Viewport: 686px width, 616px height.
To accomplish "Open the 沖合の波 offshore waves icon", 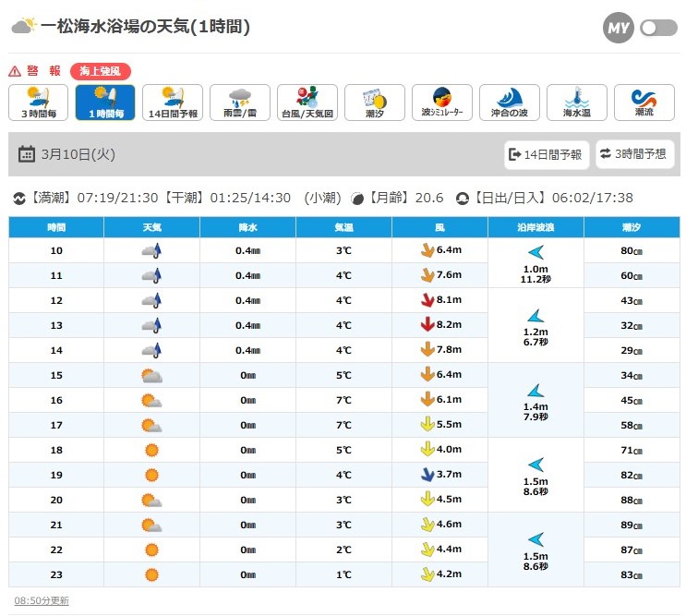I will pyautogui.click(x=510, y=103).
